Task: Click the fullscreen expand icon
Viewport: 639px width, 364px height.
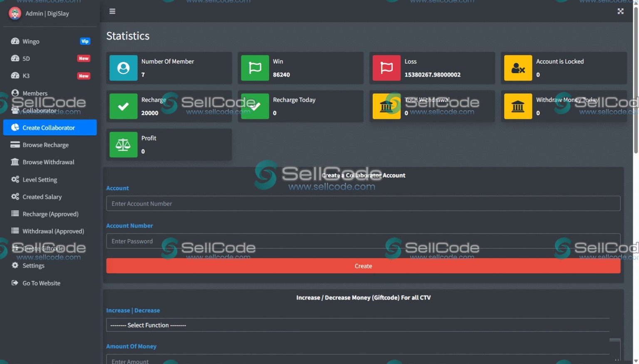Action: [x=620, y=11]
